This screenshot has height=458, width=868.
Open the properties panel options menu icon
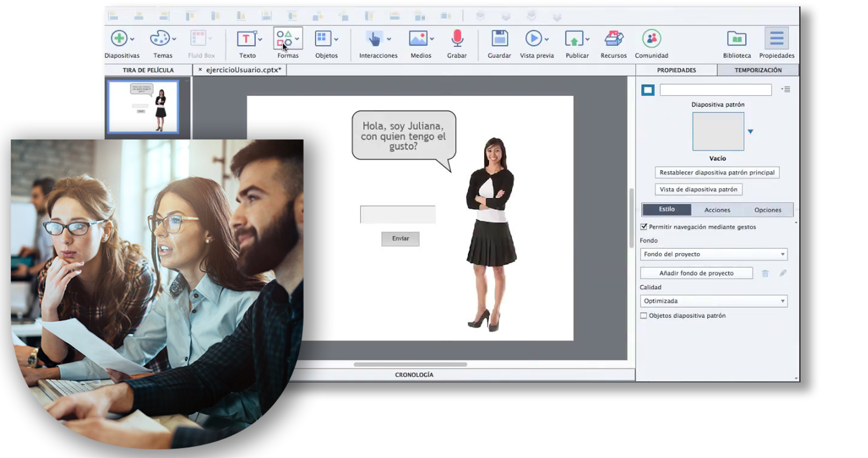(x=786, y=90)
